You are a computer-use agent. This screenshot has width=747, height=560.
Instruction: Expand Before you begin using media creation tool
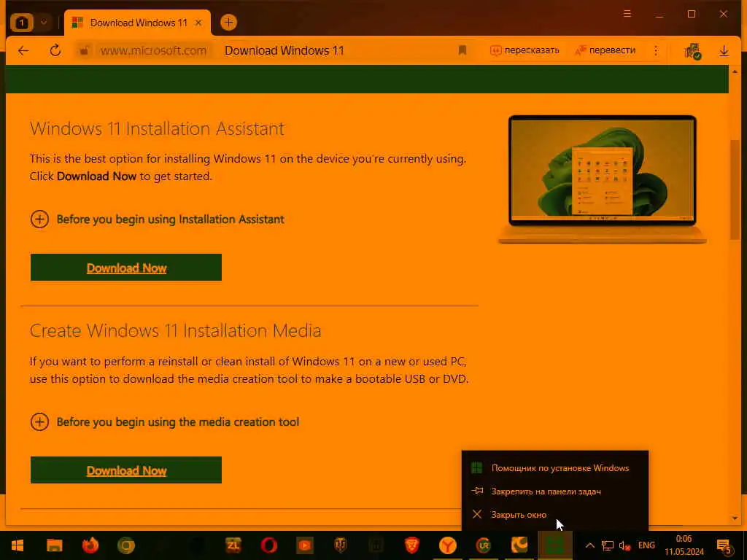click(165, 422)
